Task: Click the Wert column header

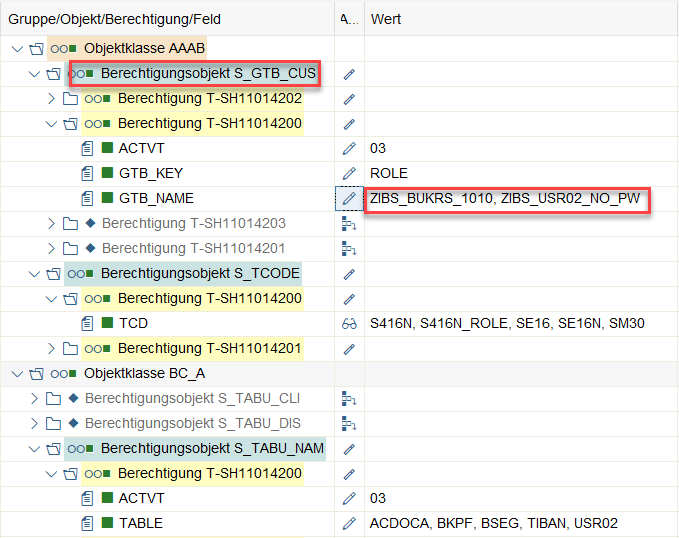Action: 387,19
